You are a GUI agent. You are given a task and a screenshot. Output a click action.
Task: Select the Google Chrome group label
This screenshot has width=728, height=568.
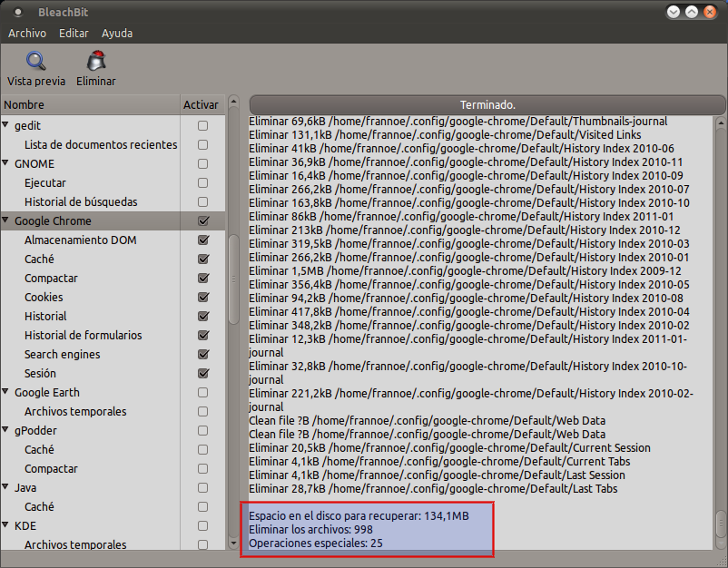[53, 220]
